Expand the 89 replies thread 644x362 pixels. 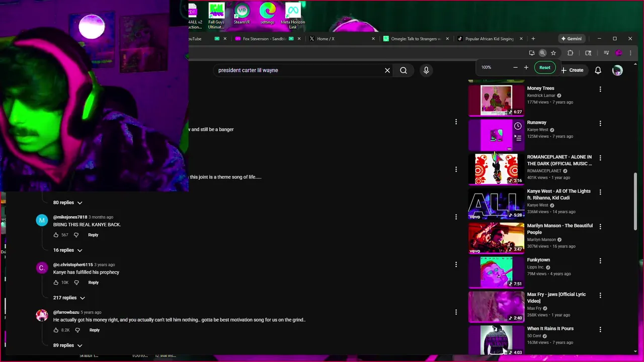click(67, 345)
